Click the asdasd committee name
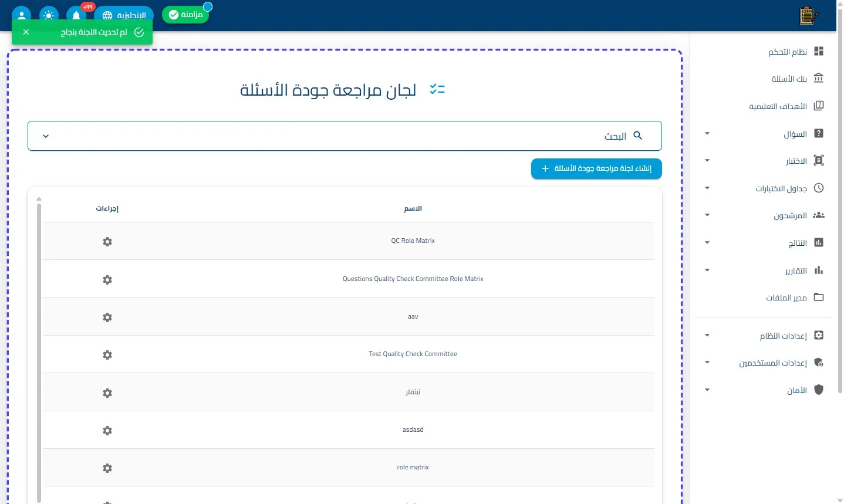The width and height of the screenshot is (844, 504). click(x=413, y=429)
